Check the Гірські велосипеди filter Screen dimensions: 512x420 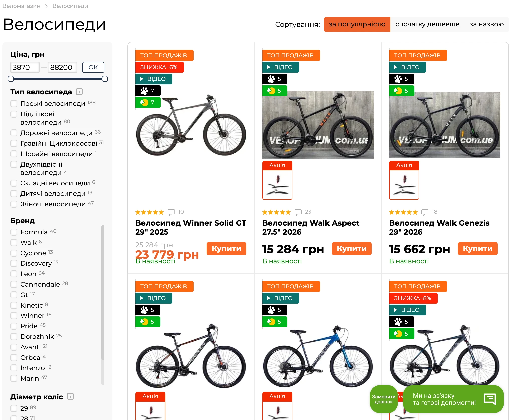coord(14,104)
